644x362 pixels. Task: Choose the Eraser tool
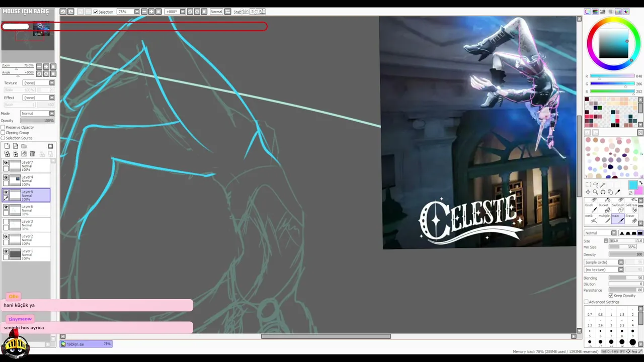coord(631,218)
